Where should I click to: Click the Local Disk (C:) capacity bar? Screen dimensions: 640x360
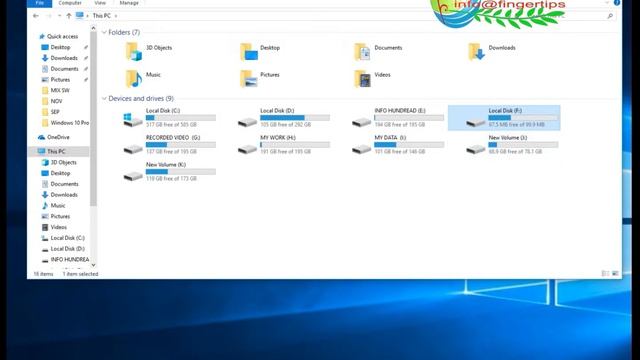(x=181, y=118)
